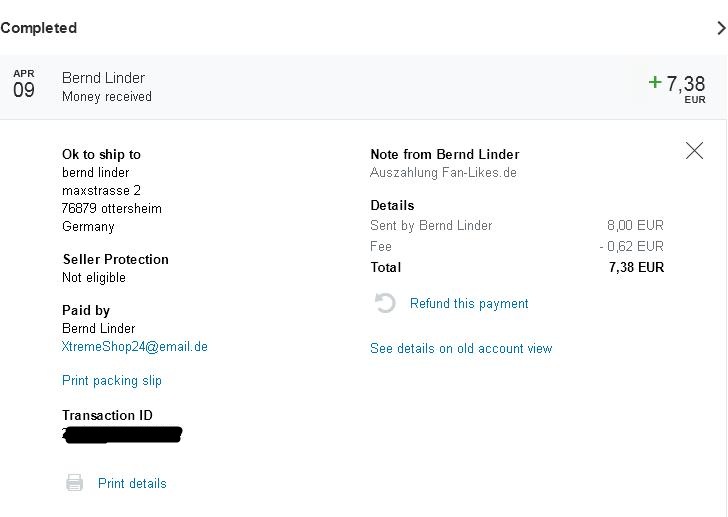The image size is (728, 517).
Task: Open the Refund this payment link
Action: click(x=469, y=304)
